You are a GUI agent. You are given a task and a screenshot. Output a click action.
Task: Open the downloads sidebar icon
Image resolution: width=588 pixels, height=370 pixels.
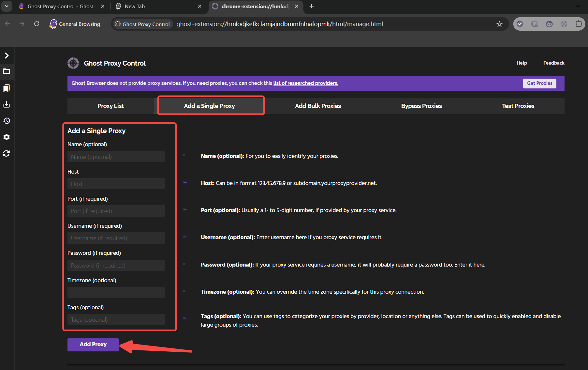7,104
